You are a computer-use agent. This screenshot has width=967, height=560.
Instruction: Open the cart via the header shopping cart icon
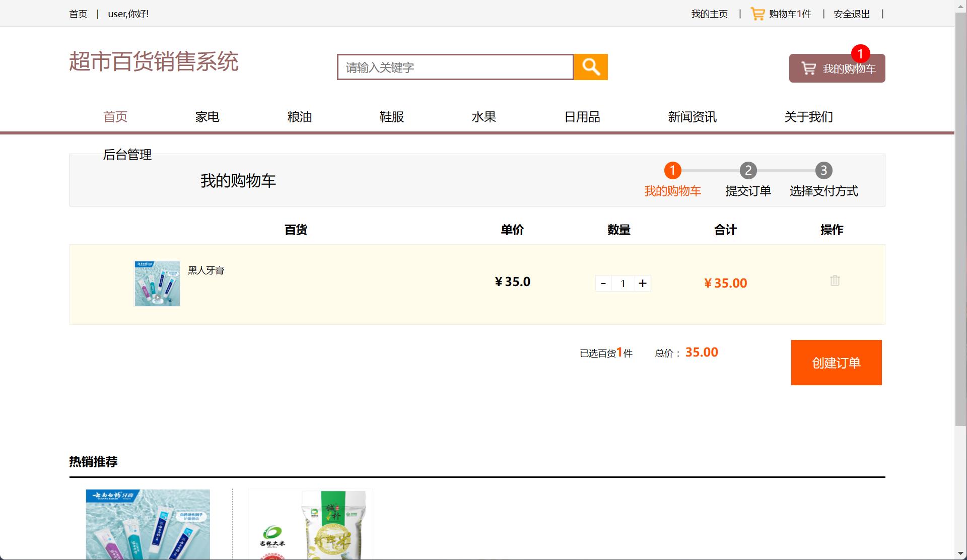[757, 14]
